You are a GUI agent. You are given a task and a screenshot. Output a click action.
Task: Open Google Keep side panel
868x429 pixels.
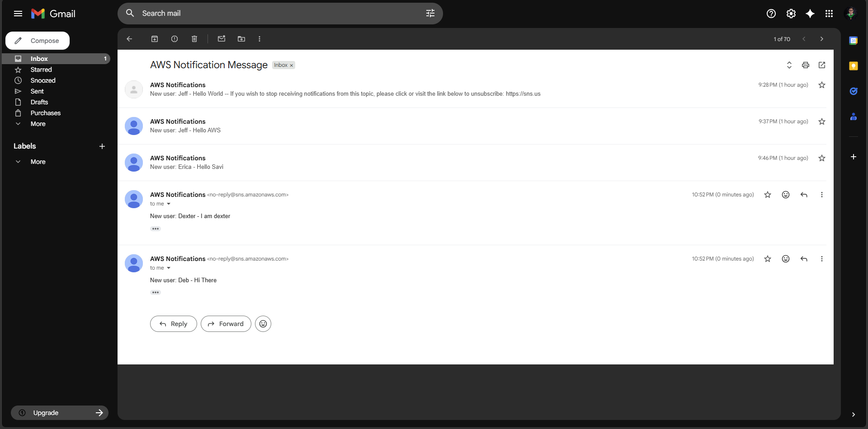[x=854, y=66]
